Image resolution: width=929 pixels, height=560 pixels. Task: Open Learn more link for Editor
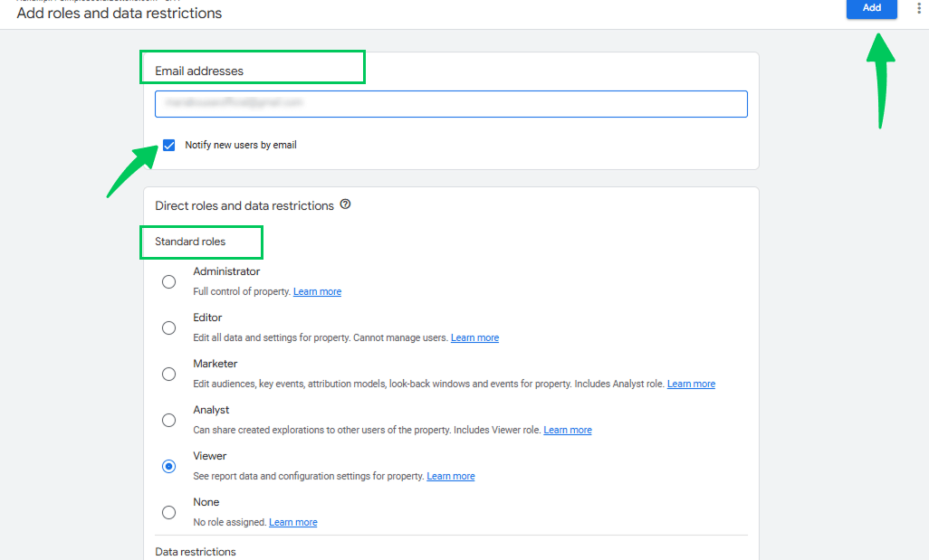tap(474, 337)
